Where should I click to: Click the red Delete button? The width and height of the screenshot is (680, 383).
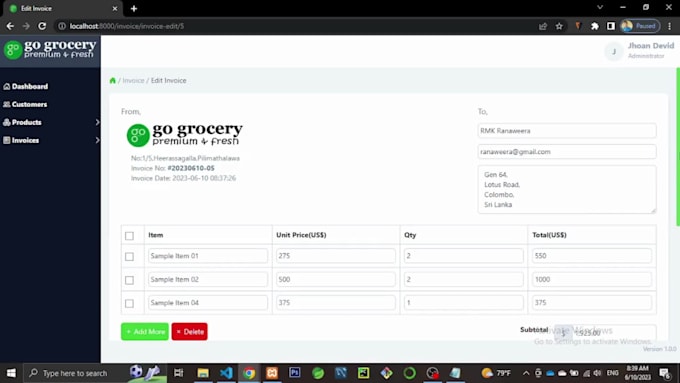[190, 331]
